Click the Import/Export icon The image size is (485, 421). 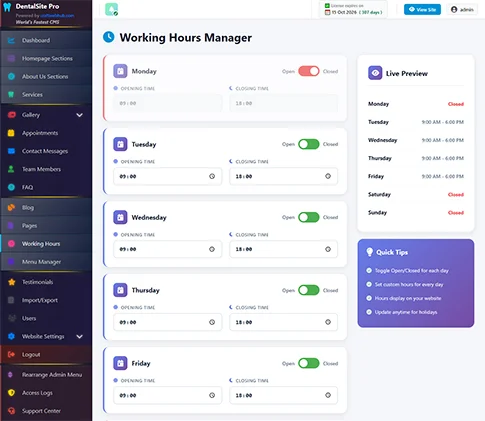coord(11,300)
